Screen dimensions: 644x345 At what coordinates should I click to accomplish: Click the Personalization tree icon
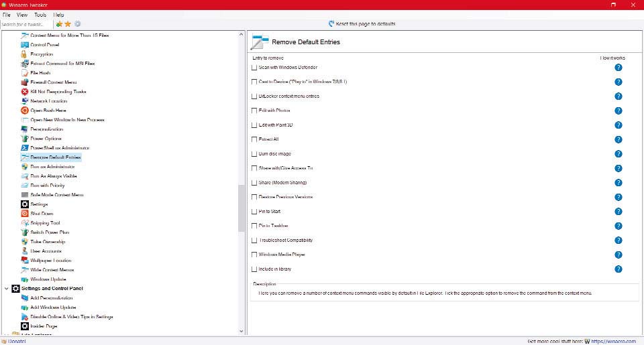tap(25, 129)
